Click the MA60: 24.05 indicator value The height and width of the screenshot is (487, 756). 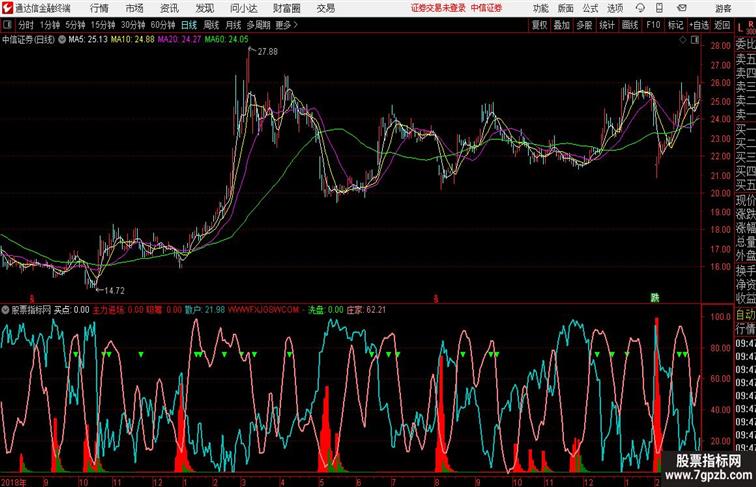[x=227, y=40]
